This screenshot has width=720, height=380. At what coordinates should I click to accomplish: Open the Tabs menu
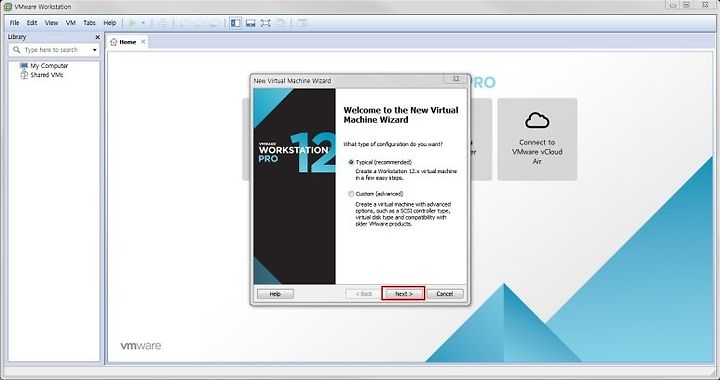click(x=90, y=22)
